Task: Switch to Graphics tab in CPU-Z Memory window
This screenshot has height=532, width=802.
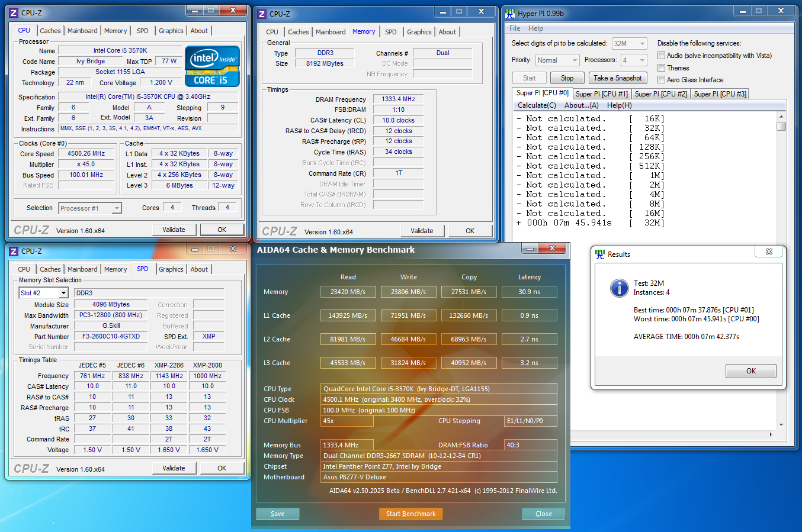Action: click(419, 32)
